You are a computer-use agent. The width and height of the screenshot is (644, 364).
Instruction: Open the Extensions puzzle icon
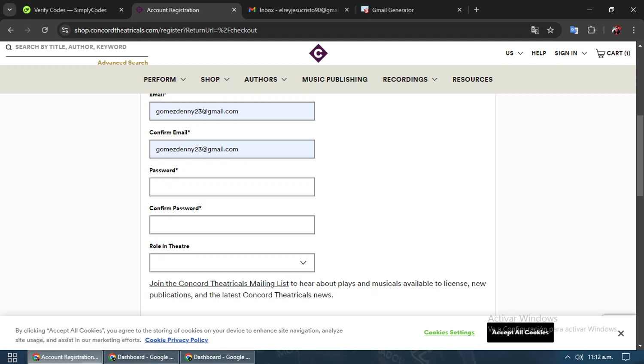pos(592,30)
